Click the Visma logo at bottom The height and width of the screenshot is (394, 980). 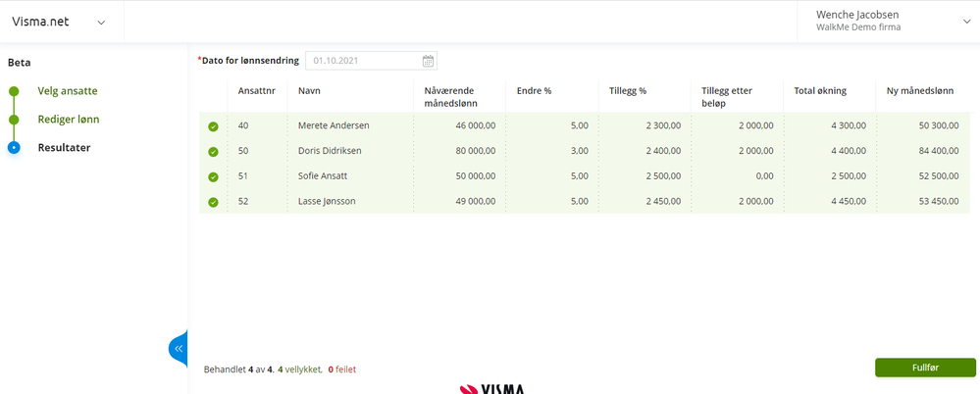click(492, 388)
